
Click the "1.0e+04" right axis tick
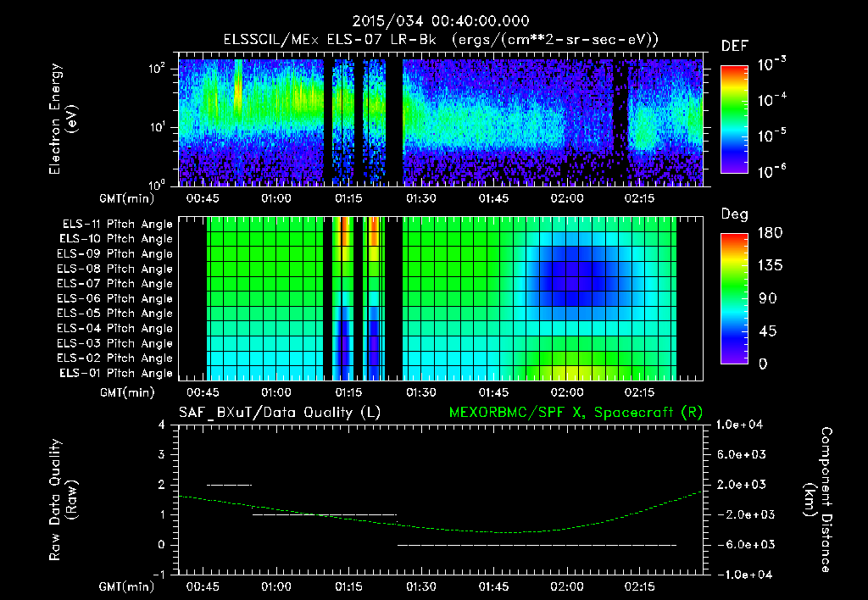(x=741, y=425)
